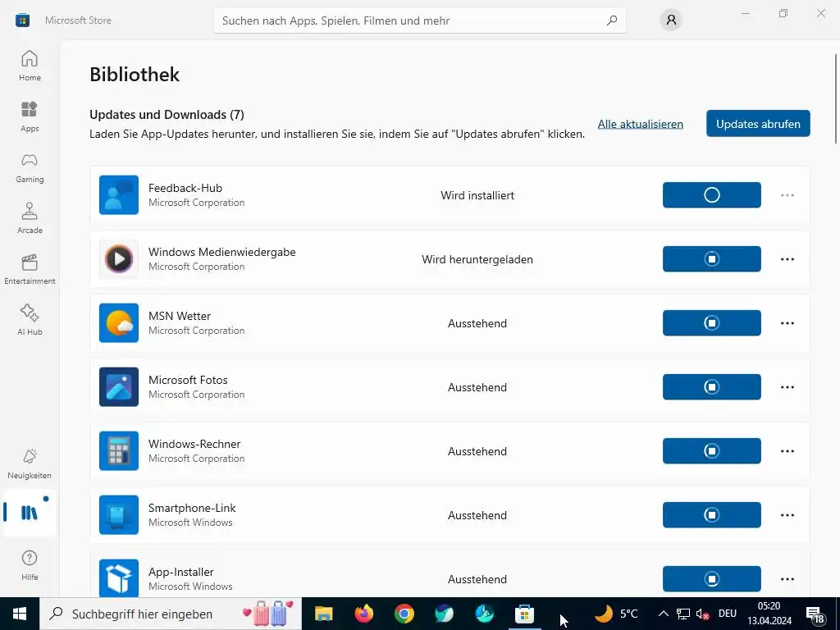Click the muted volume tray icon
This screenshot has width=840, height=630.
click(x=702, y=614)
